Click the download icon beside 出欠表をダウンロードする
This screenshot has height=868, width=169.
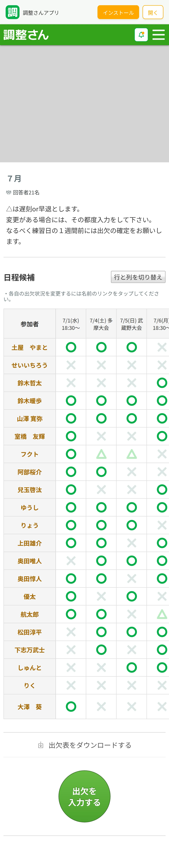point(41,745)
